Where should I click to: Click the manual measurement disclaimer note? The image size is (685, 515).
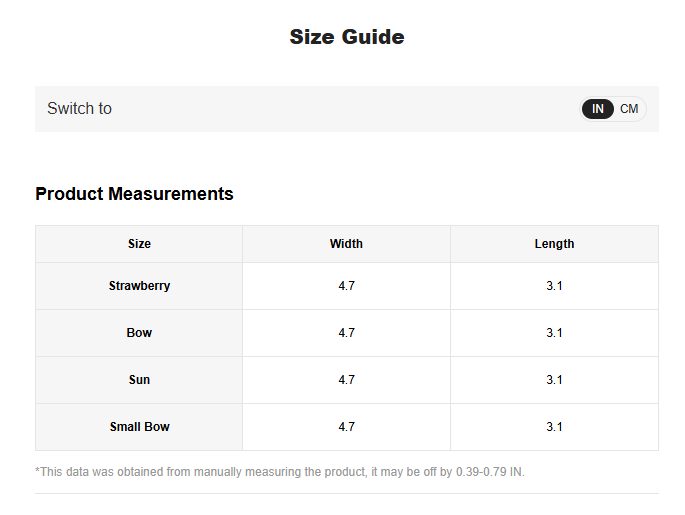pyautogui.click(x=280, y=472)
